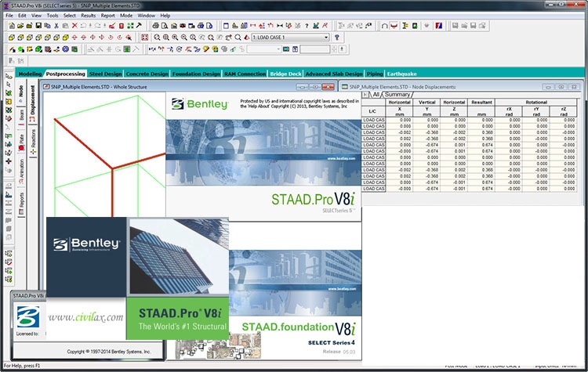
Task: Click the stepper arrows beside empty field
Action: (334, 49)
